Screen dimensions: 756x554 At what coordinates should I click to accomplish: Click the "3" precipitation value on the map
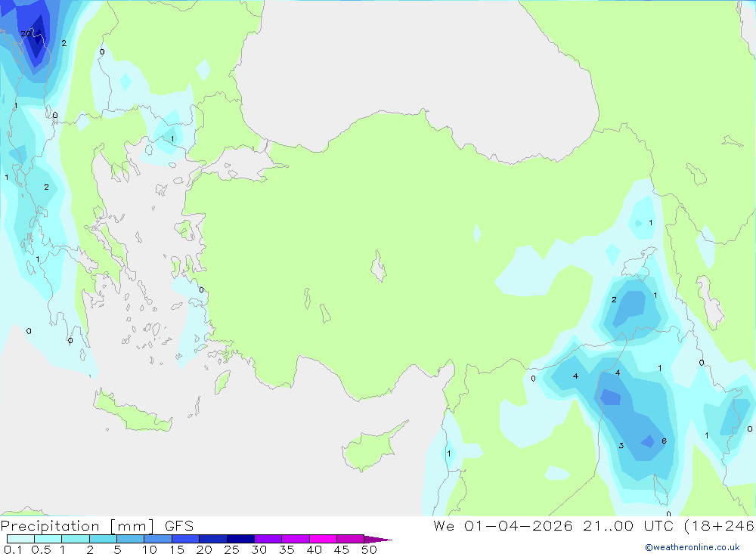point(621,445)
